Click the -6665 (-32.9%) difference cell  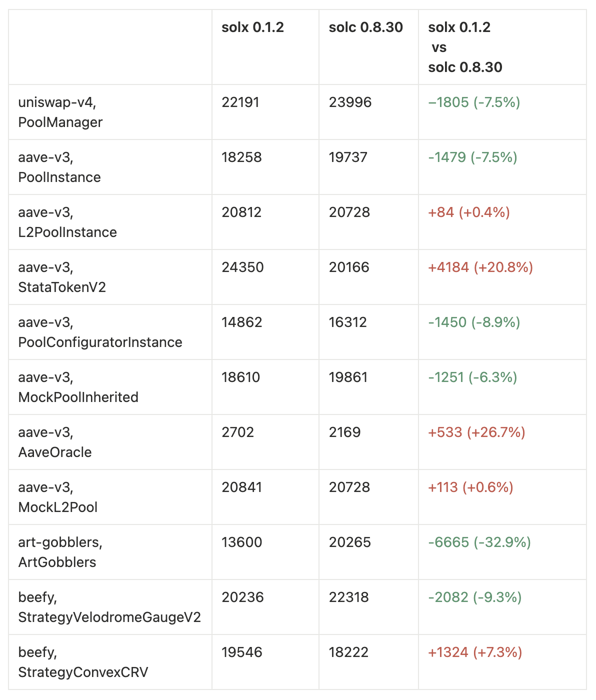pyautogui.click(x=479, y=542)
